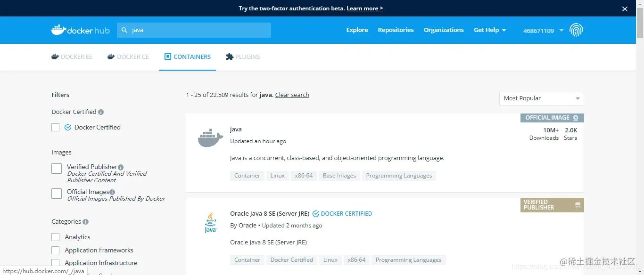Viewport: 644px width, 275px height.
Task: Click Oracle Java's Programming Languages tag
Action: pos(408,260)
